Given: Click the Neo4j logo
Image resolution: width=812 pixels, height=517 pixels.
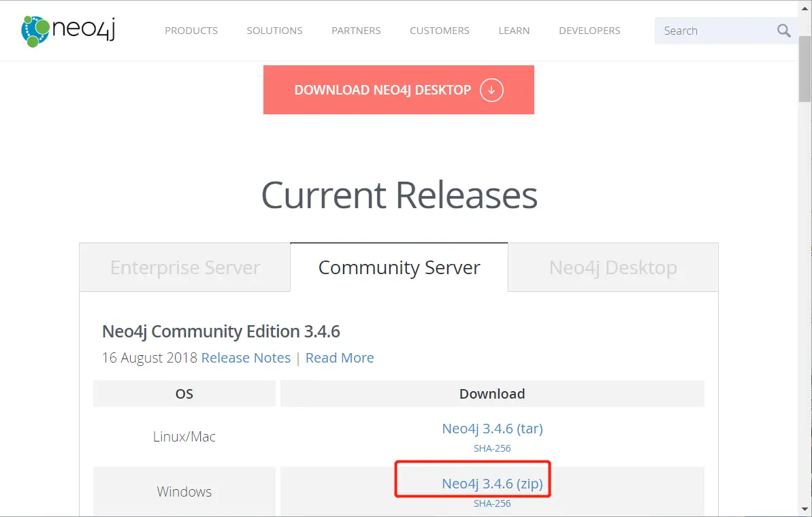Looking at the screenshot, I should coord(68,31).
